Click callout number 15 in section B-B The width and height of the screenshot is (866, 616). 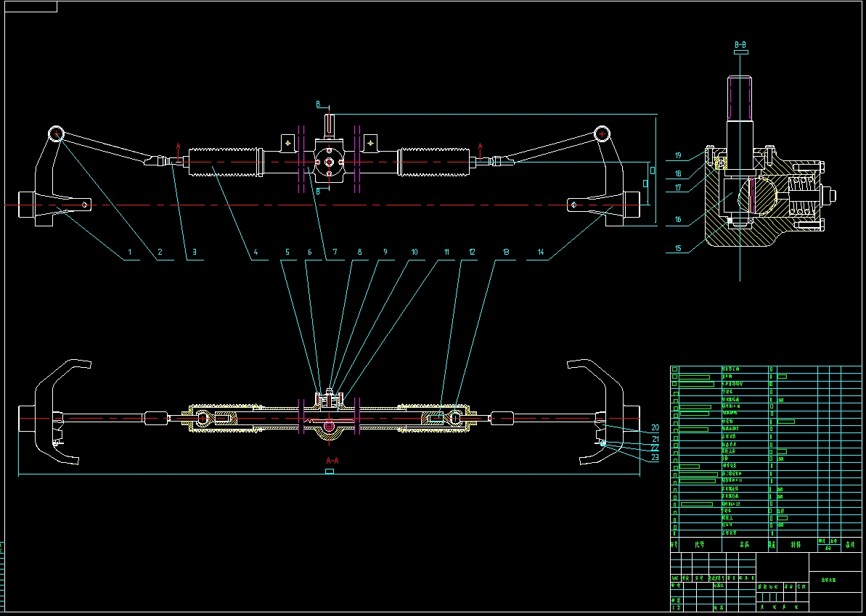point(678,249)
